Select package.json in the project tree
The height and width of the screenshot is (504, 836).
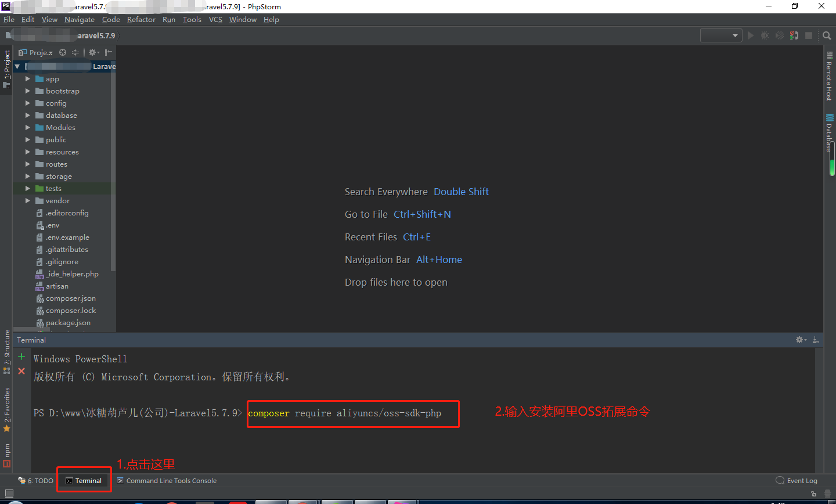pyautogui.click(x=68, y=323)
